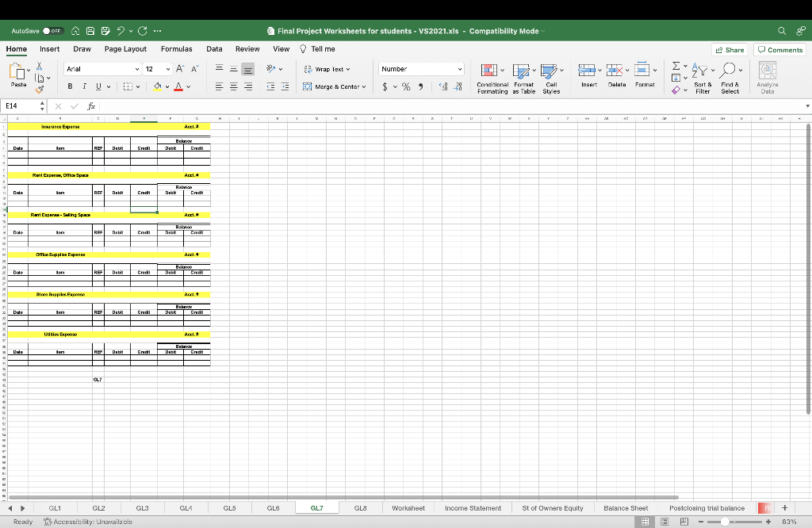
Task: Click the Decrease Indent icon
Action: pyautogui.click(x=270, y=86)
